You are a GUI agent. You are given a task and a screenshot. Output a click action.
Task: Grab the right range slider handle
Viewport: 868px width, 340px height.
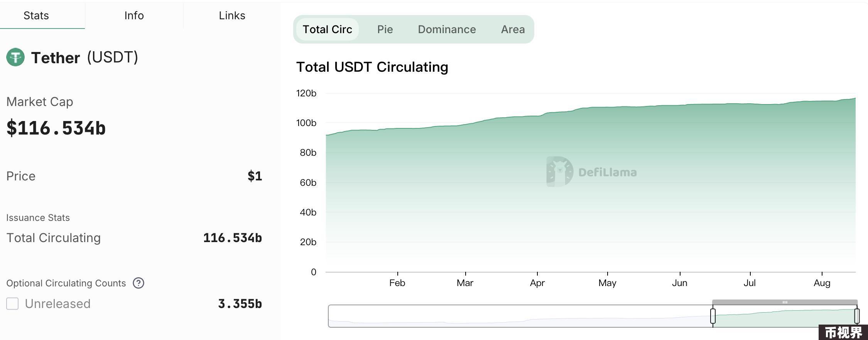tap(857, 316)
